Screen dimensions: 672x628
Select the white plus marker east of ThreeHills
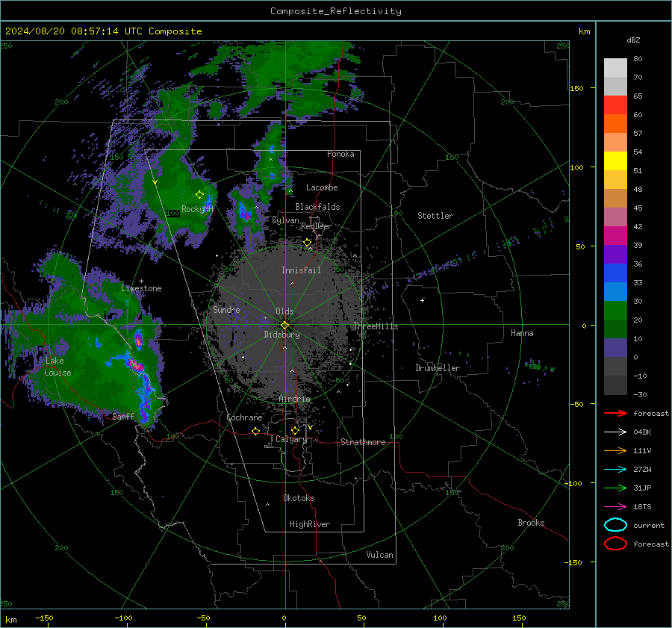coord(422,300)
